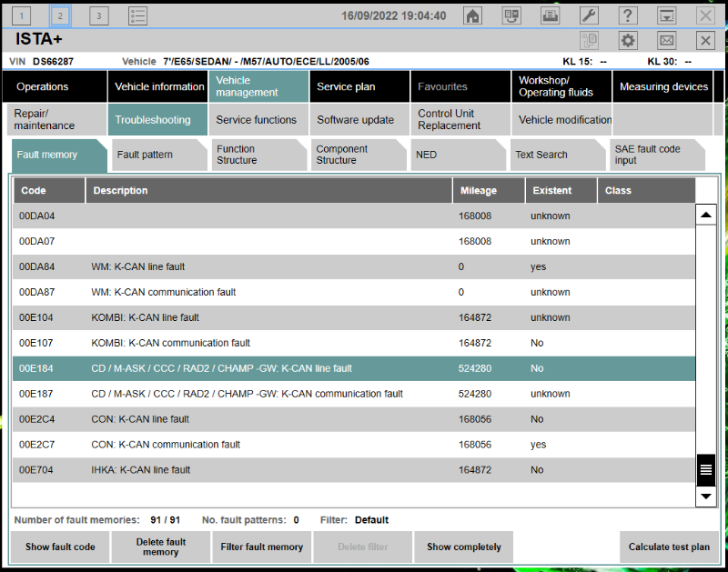728x572 pixels.
Task: Click the disabled document copy icon
Action: (x=589, y=40)
